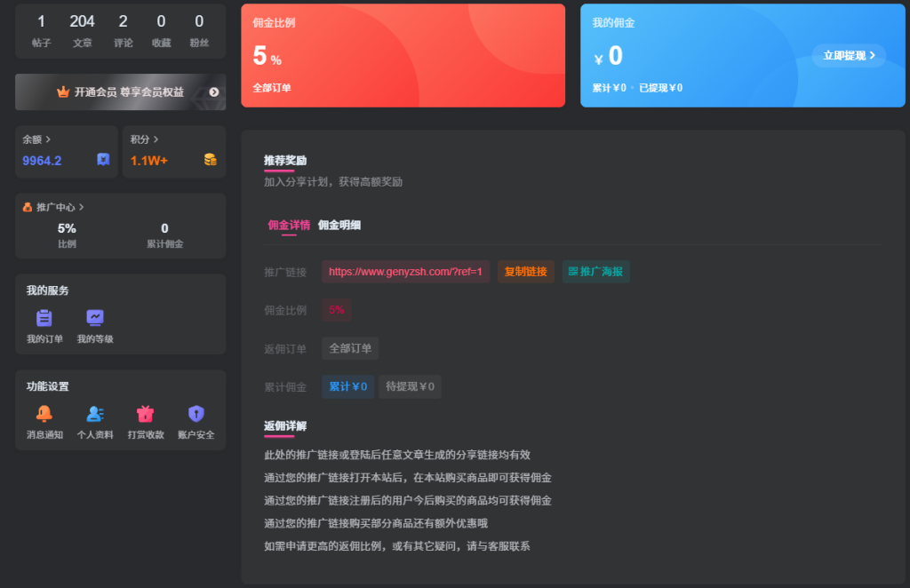Click the 推广海报 poster button
This screenshot has height=588, width=910.
click(595, 272)
